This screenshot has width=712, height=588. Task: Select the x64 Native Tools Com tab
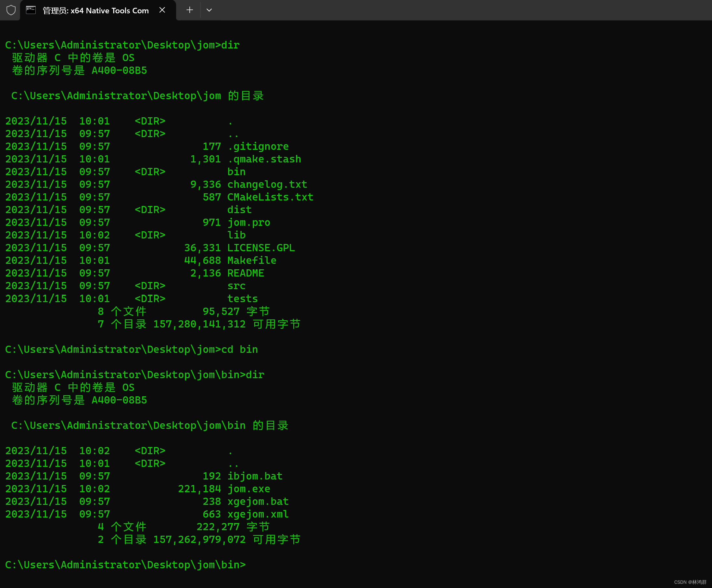95,11
